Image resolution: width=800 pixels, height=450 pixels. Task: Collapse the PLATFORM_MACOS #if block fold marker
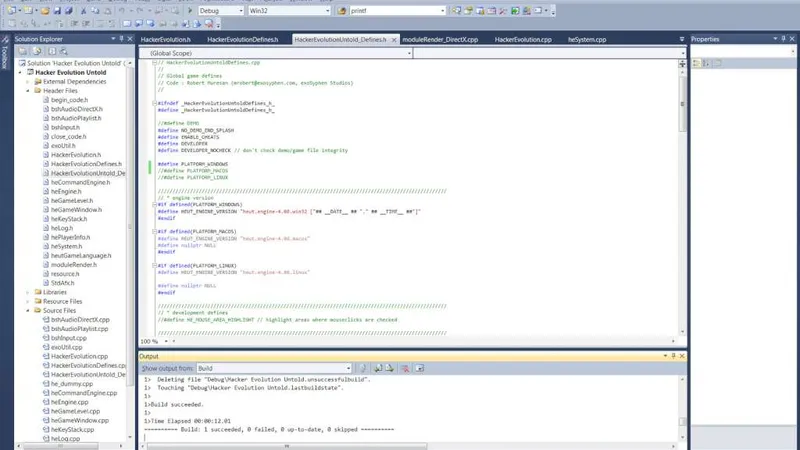tap(154, 232)
